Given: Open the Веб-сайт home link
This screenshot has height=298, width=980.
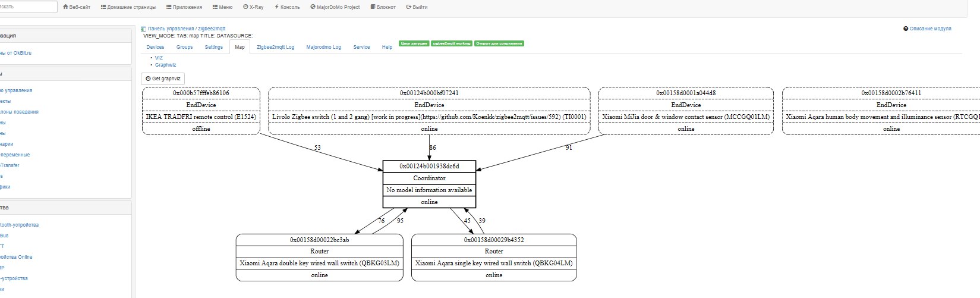Looking at the screenshot, I should tap(77, 7).
